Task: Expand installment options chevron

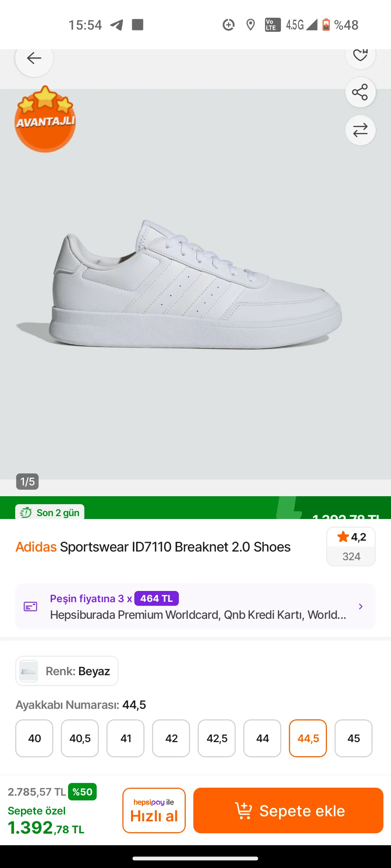Action: [x=361, y=607]
